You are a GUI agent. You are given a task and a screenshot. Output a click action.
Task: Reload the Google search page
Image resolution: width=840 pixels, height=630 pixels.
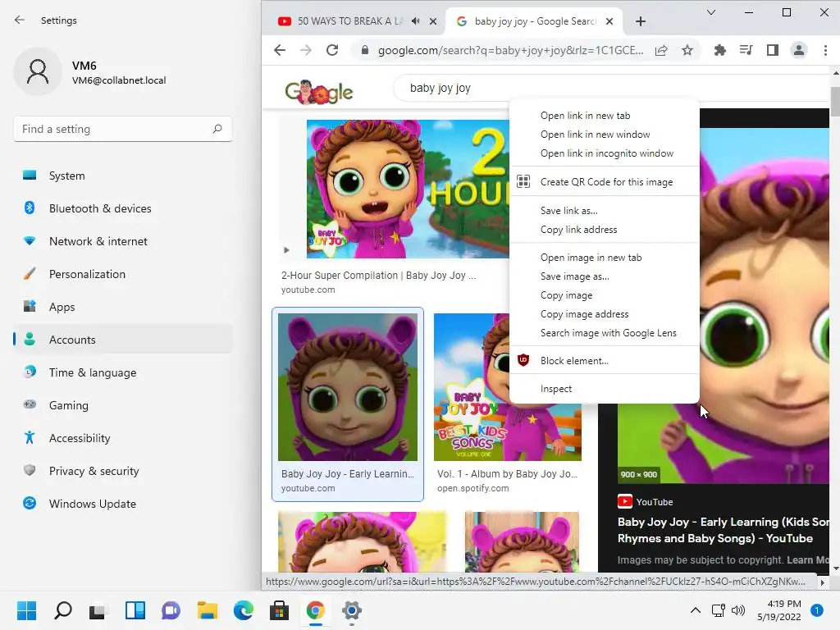(332, 50)
